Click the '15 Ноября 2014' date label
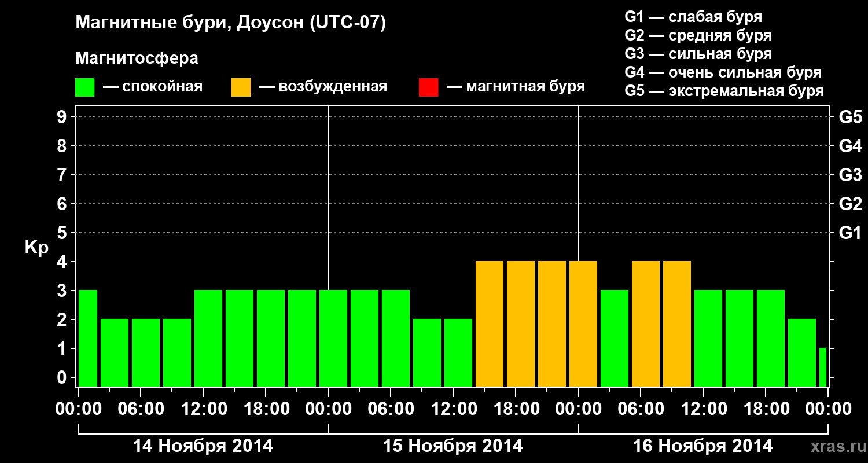The image size is (868, 463). point(453,446)
